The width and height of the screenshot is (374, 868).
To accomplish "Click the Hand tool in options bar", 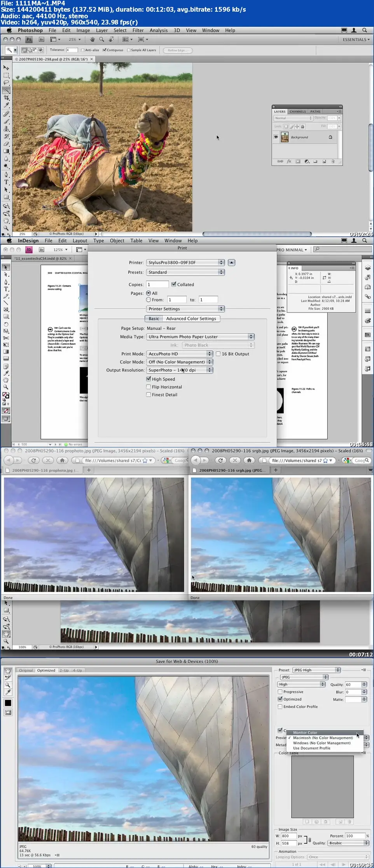I will (x=93, y=39).
